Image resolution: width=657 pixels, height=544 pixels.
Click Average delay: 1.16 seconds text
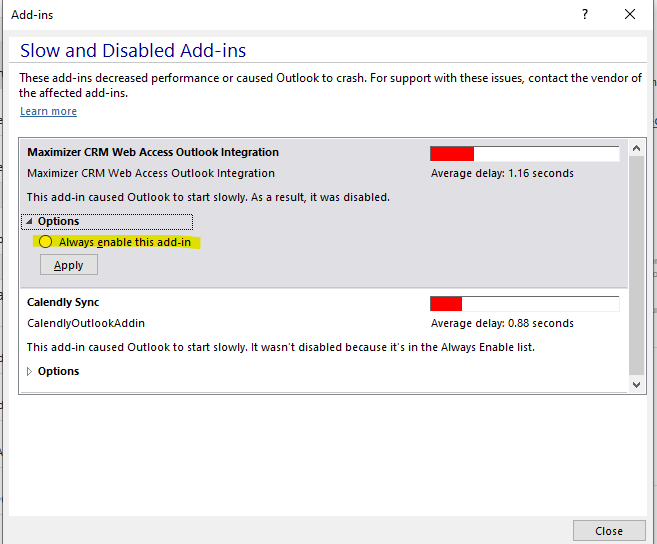click(502, 173)
